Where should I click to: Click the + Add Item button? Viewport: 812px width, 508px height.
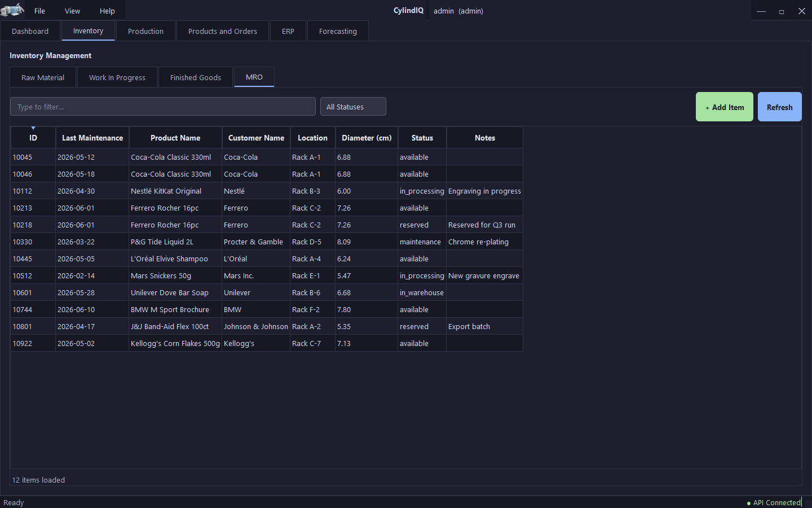(725, 107)
